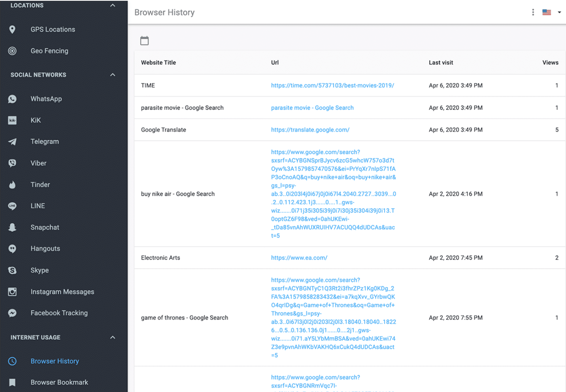566x392 pixels.
Task: Select Snapchat in sidebar
Action: point(45,227)
